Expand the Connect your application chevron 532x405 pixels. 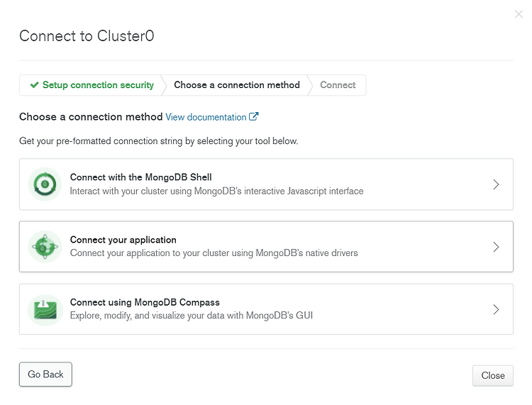[496, 247]
